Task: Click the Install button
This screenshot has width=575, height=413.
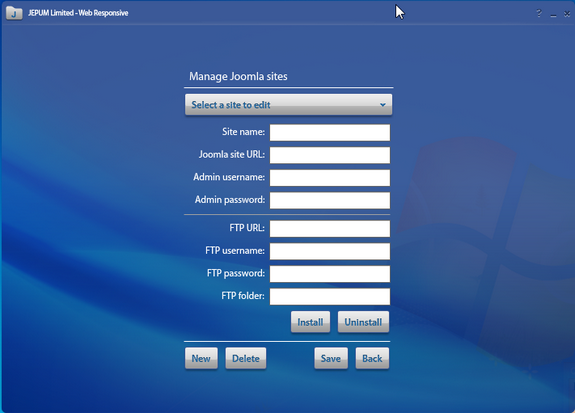Action: point(310,322)
